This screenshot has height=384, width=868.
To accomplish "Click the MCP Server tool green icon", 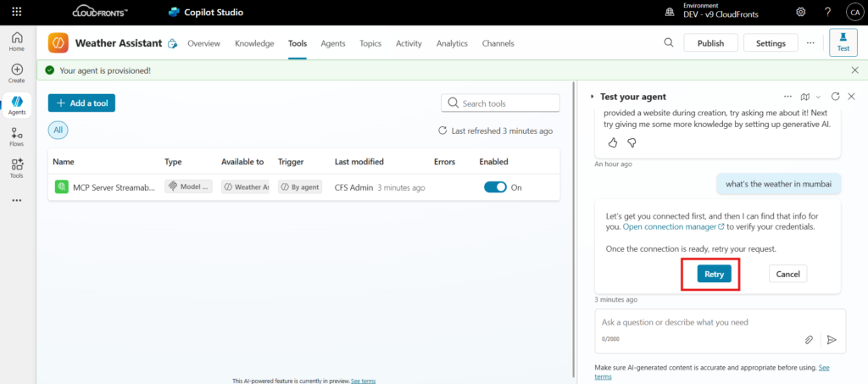I will point(61,187).
